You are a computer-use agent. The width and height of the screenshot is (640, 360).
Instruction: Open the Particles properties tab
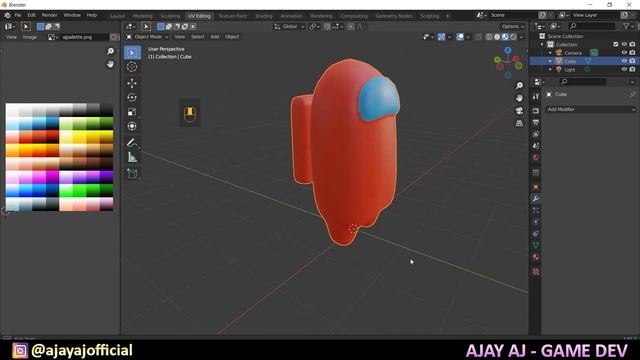[536, 210]
